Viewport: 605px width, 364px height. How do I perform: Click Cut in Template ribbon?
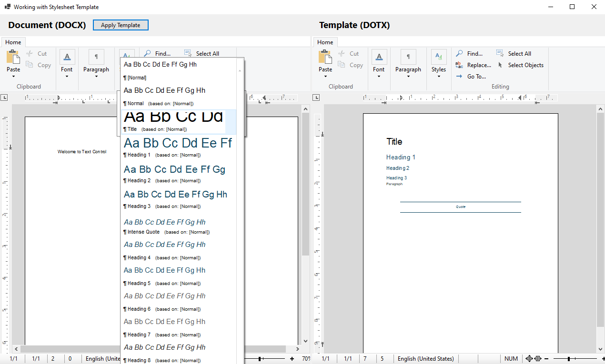[349, 54]
